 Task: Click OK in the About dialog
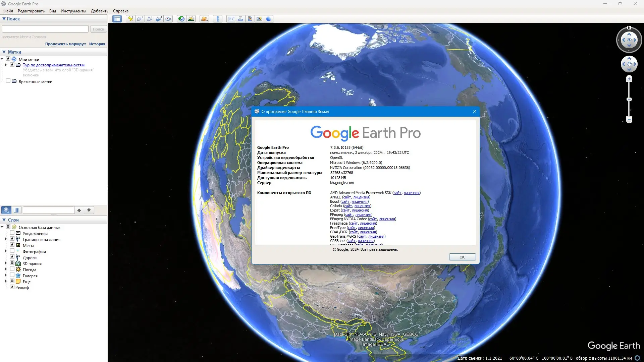tap(462, 257)
